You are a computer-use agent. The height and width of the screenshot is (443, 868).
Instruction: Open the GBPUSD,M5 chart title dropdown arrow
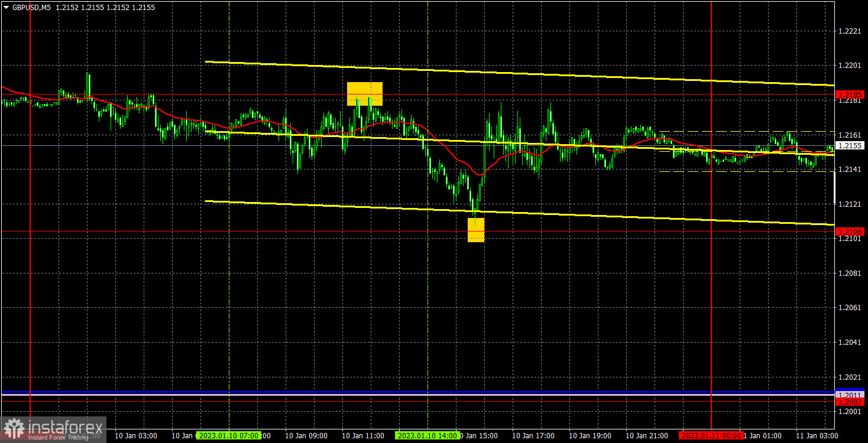click(6, 9)
